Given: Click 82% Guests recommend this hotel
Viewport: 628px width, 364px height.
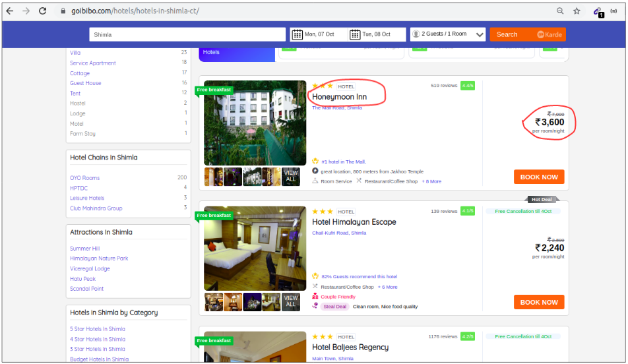Looking at the screenshot, I should pos(360,277).
